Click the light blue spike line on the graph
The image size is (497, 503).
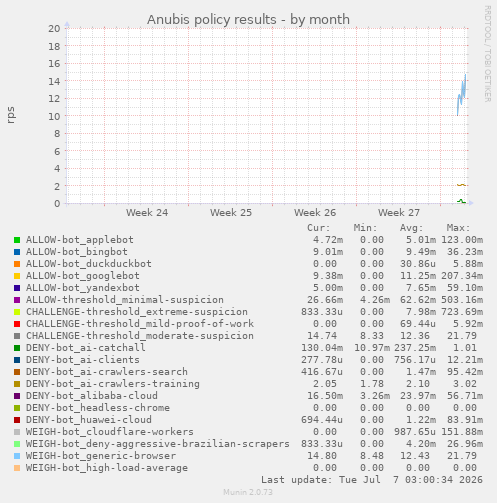[462, 95]
